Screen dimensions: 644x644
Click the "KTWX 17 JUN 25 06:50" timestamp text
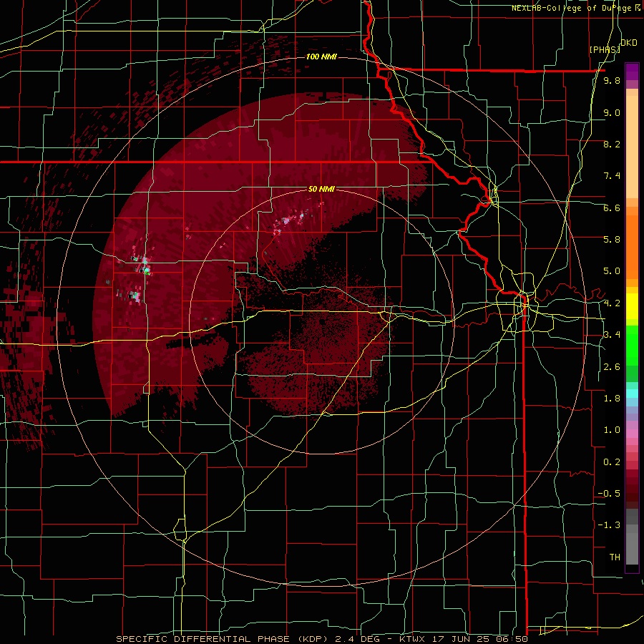(463, 639)
